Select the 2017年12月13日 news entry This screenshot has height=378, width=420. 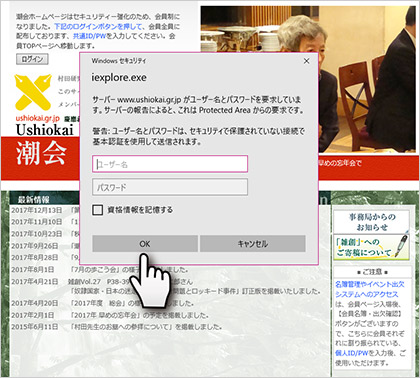click(45, 210)
